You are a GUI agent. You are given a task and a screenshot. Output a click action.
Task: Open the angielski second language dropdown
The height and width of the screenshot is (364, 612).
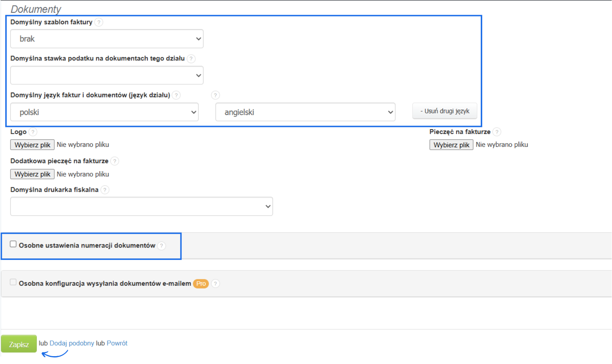pyautogui.click(x=305, y=112)
